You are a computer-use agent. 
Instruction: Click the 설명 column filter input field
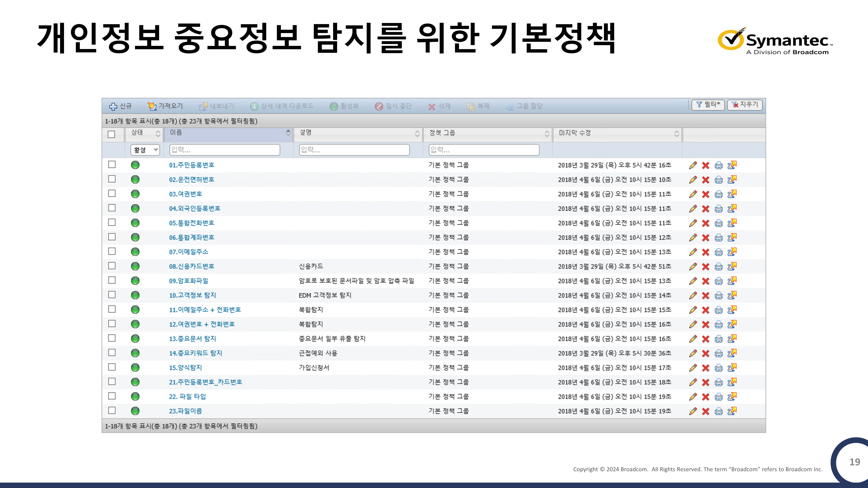click(x=354, y=150)
